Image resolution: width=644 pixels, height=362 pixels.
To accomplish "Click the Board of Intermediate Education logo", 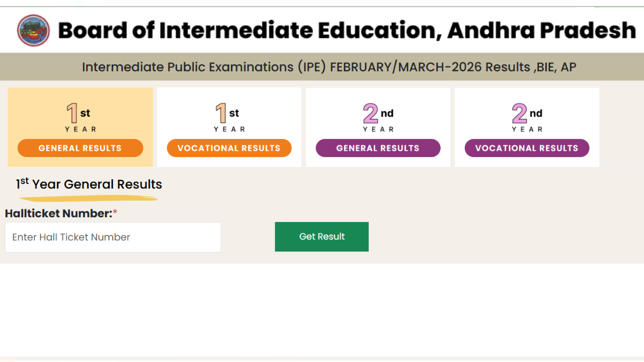I will pos(33,31).
